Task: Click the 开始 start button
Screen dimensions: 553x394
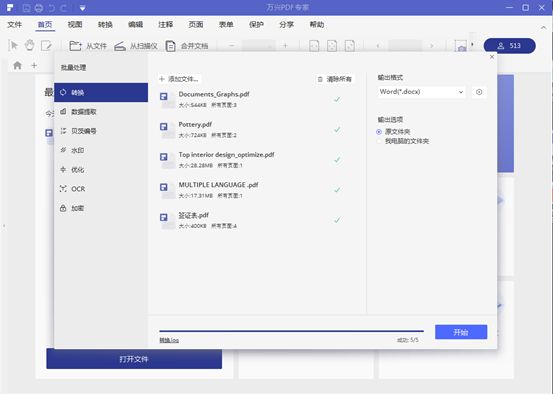Action: point(461,332)
